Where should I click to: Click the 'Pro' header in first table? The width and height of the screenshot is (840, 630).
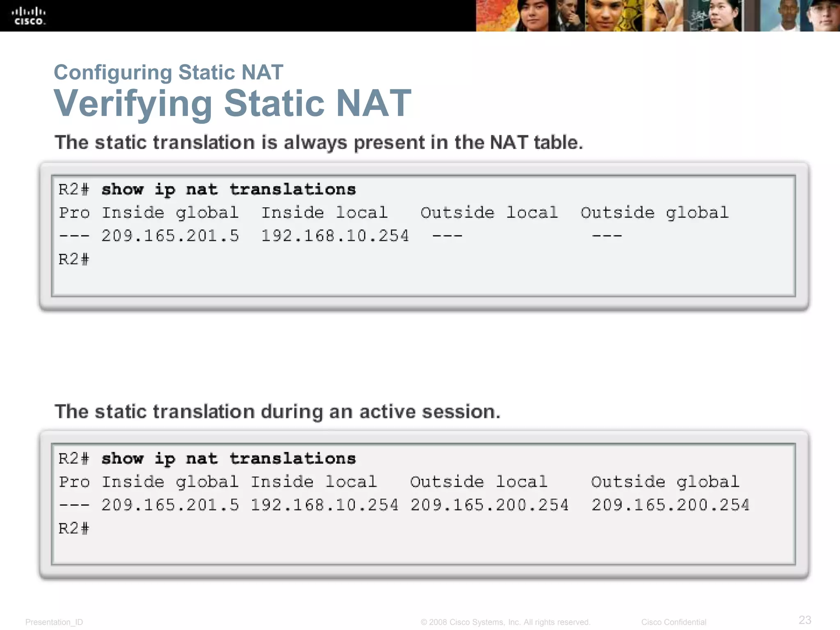pos(74,212)
